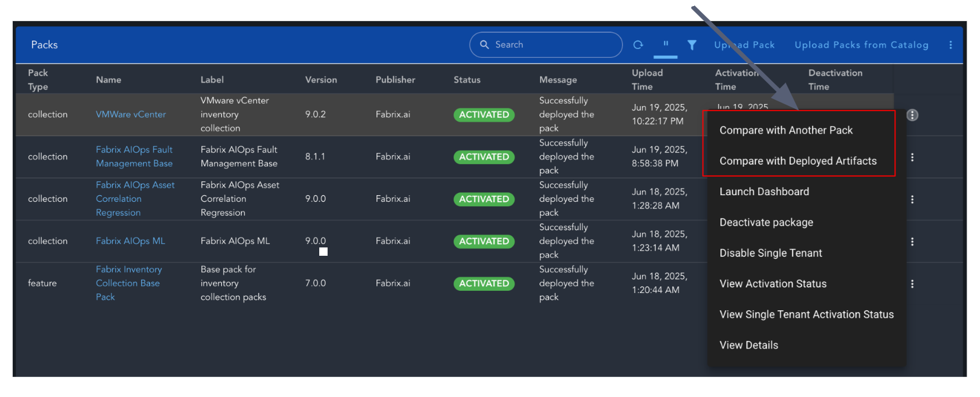The width and height of the screenshot is (980, 397).
Task: Click the VMWare vCenter row options icon
Action: [912, 115]
